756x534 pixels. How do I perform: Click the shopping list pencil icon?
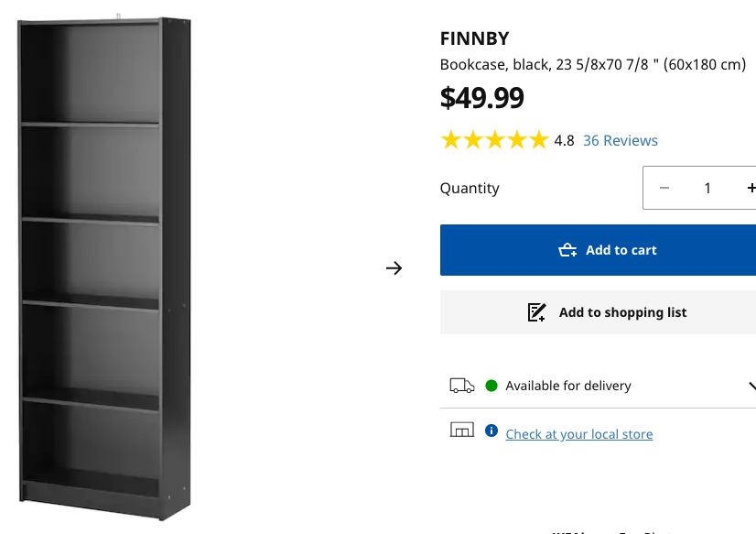537,312
